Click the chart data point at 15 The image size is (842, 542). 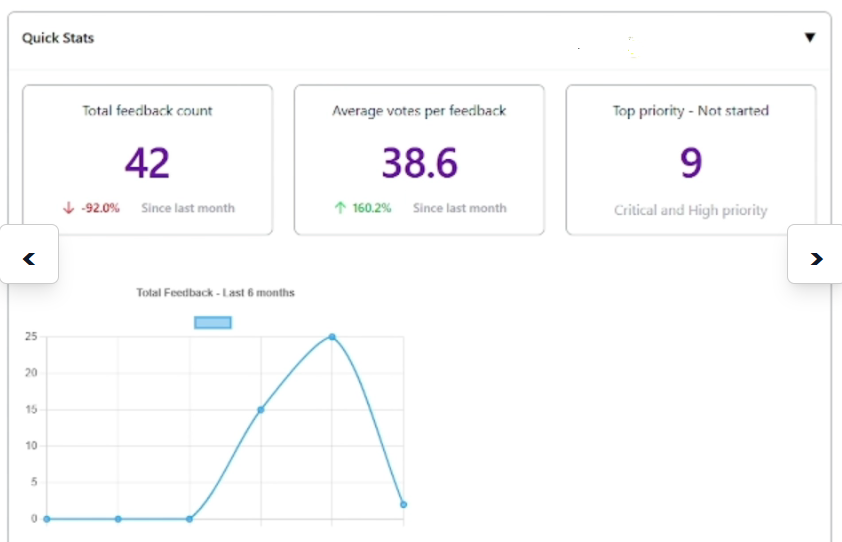260,410
